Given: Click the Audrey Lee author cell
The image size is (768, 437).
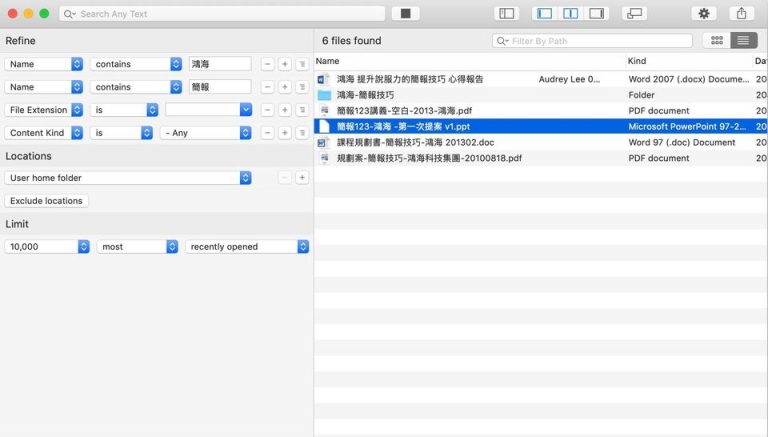Looking at the screenshot, I should [569, 79].
